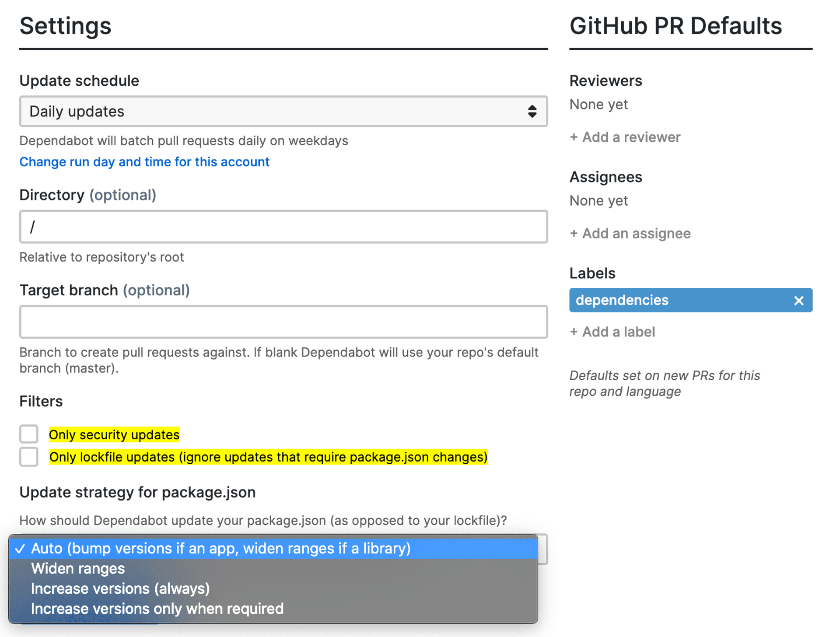
Task: Select the Settings heading
Action: point(65,26)
